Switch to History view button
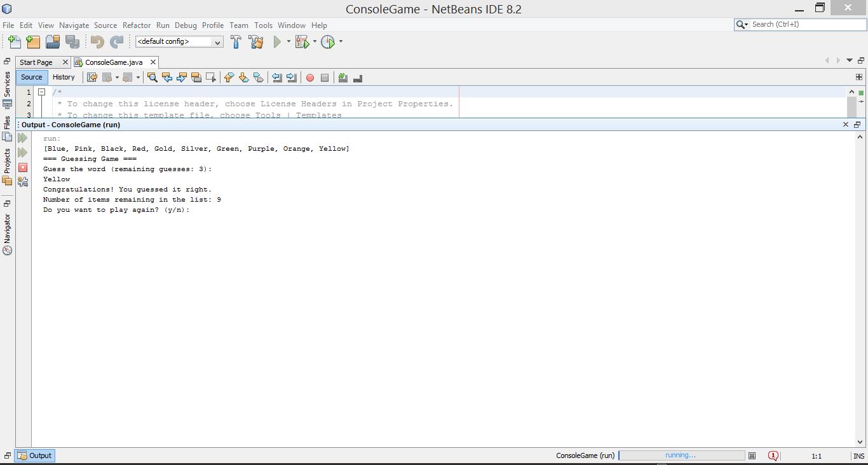The width and height of the screenshot is (868, 465). pyautogui.click(x=64, y=77)
